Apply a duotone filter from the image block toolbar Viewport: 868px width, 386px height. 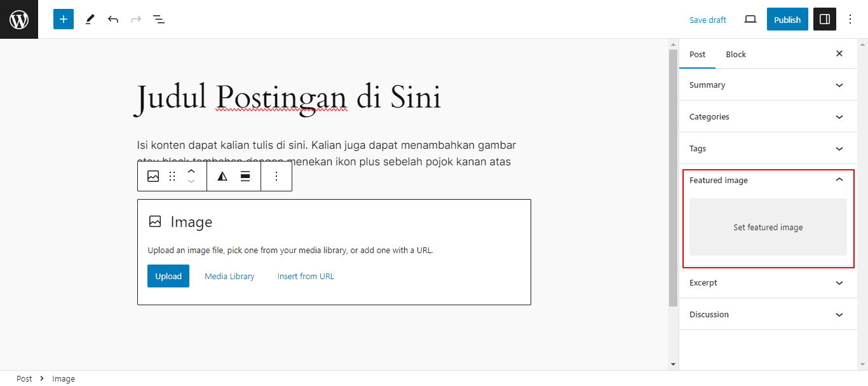point(221,176)
